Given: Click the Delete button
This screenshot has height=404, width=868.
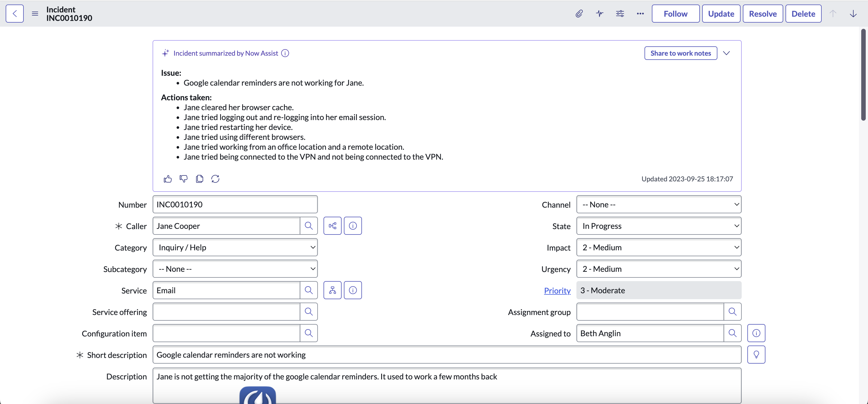Looking at the screenshot, I should pos(803,14).
